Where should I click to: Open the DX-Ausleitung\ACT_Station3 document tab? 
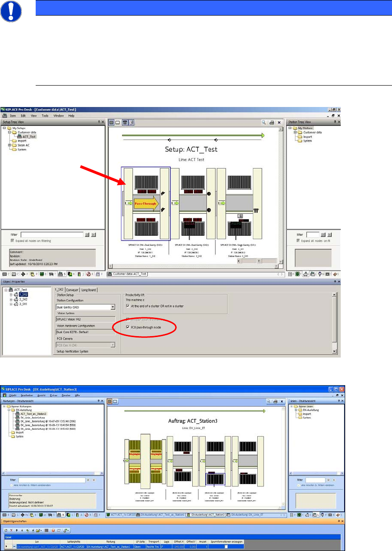coord(206,515)
